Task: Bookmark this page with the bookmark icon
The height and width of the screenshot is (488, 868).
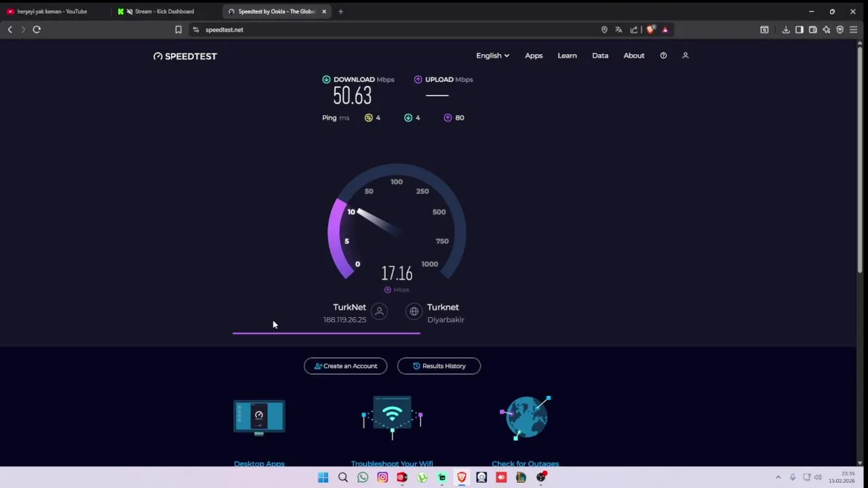Action: (x=178, y=30)
